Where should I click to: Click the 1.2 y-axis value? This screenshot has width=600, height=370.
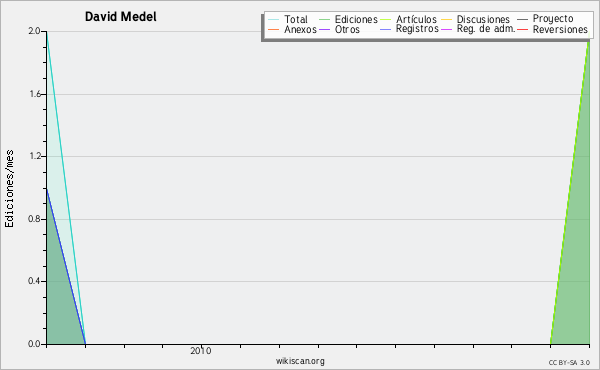(x=35, y=156)
